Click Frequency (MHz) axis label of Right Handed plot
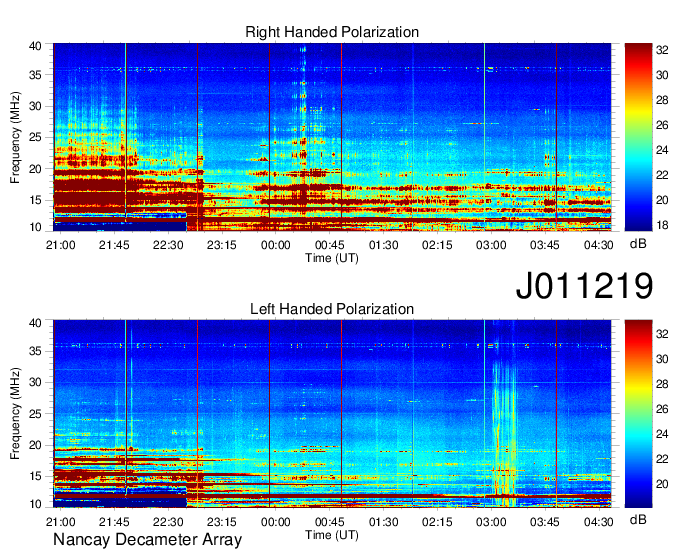The height and width of the screenshot is (552, 680). 15,137
